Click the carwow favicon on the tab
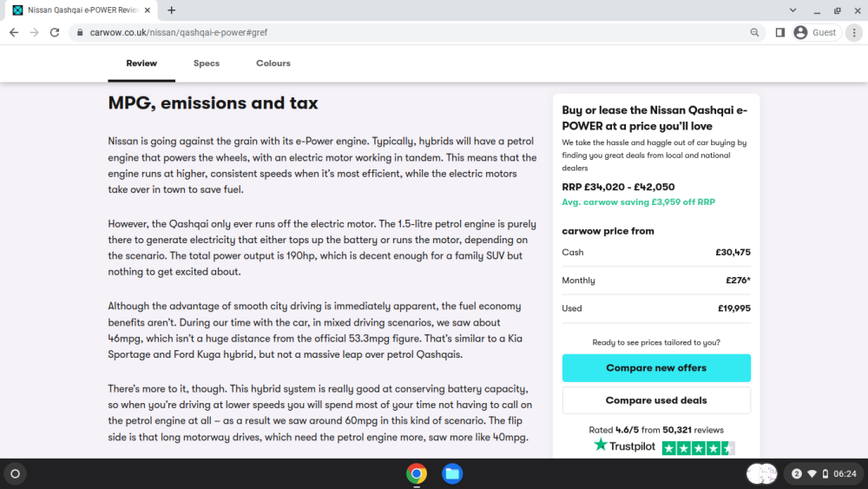Screen dimensions: 868x489 point(17,10)
